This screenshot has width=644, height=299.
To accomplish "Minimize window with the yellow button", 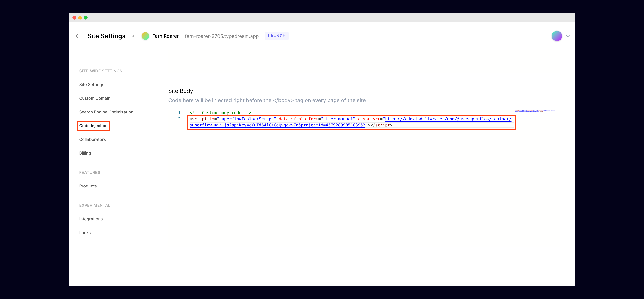I will (x=80, y=17).
